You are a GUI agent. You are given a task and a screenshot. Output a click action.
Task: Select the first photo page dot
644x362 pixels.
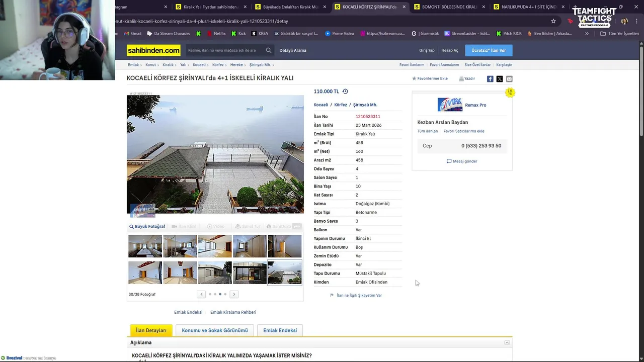tap(210, 294)
